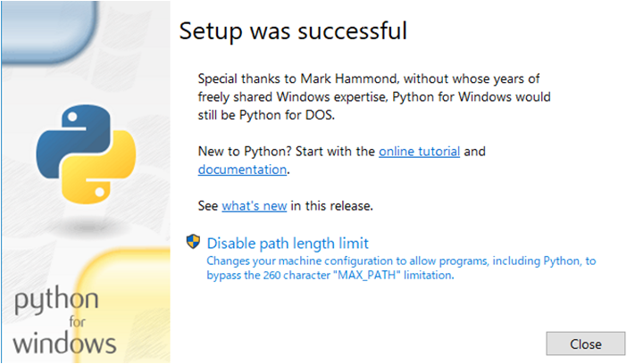Click the 'python' wordmark text

[56, 301]
